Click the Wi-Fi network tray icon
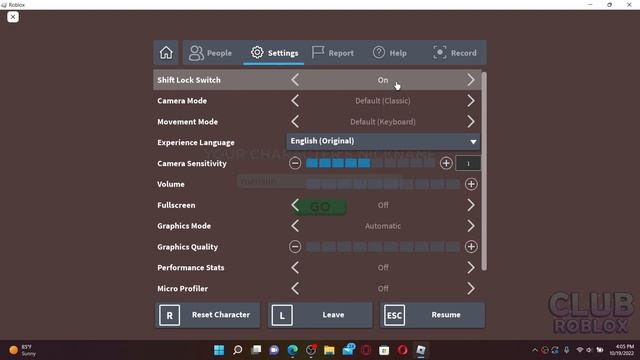 point(580,350)
